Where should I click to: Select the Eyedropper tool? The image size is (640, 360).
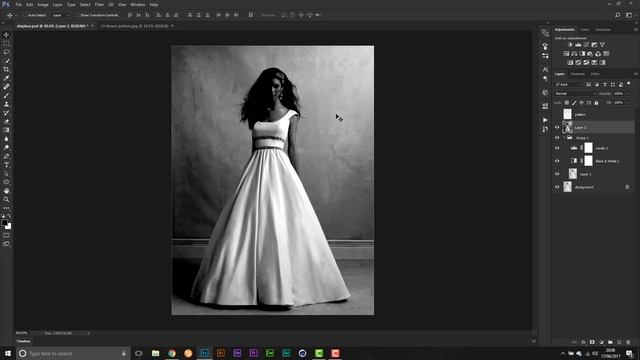[x=6, y=78]
